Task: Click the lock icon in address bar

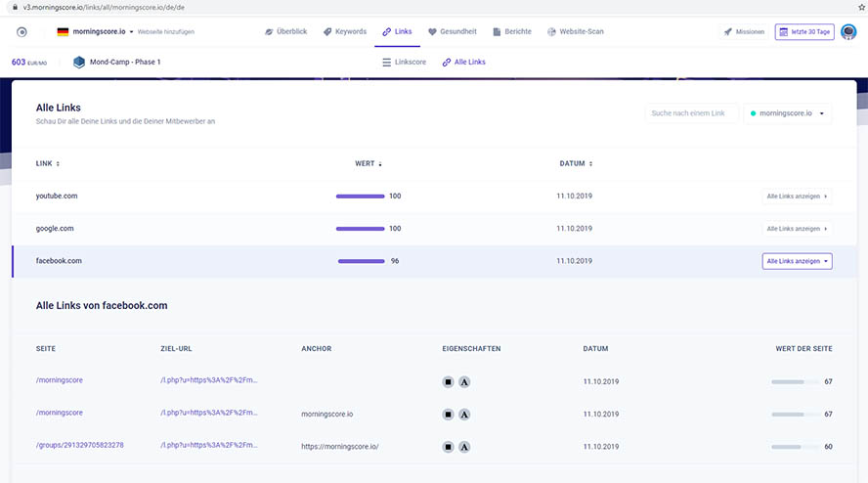Action: 15,7
